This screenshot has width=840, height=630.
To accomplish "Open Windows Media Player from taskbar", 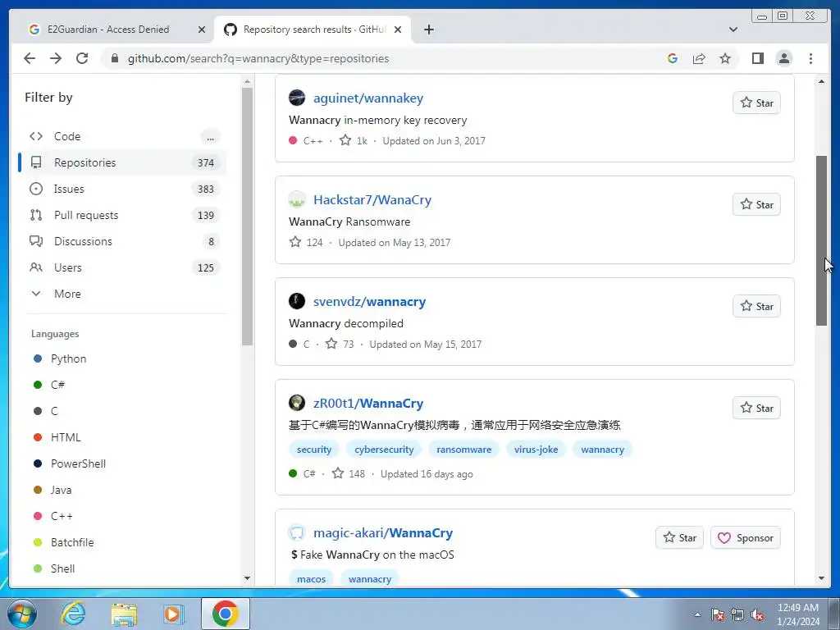I will point(173,614).
